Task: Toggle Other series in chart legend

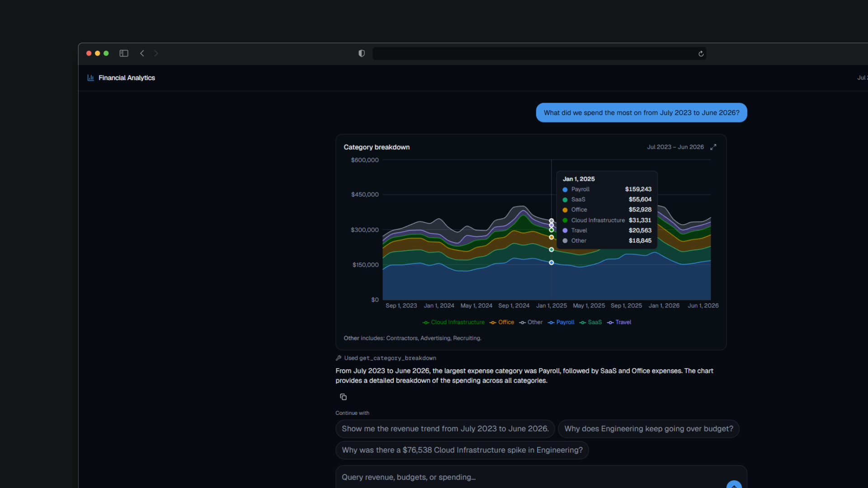Action: [531, 322]
